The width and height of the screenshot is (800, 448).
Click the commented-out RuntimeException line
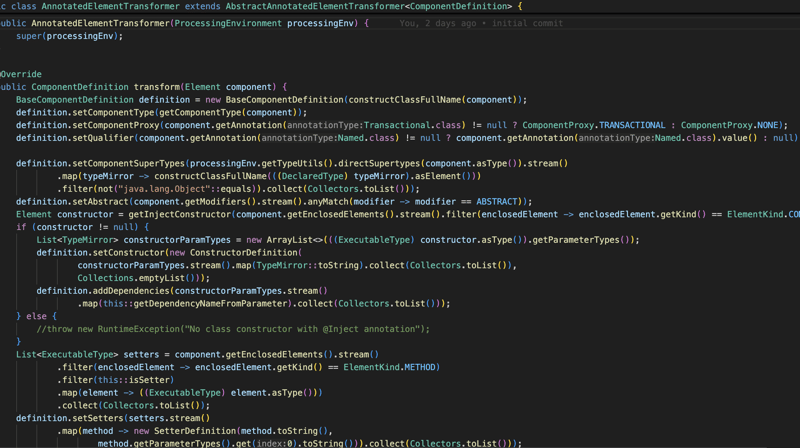233,329
